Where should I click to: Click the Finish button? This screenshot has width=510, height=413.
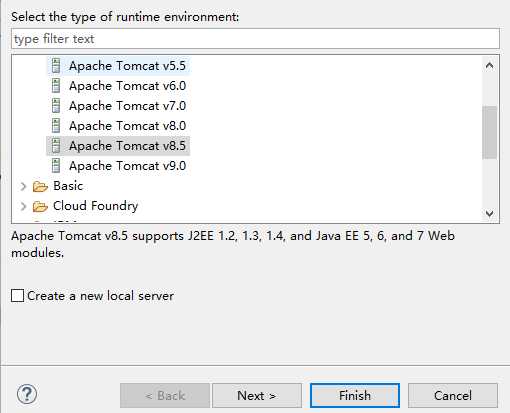(x=355, y=396)
